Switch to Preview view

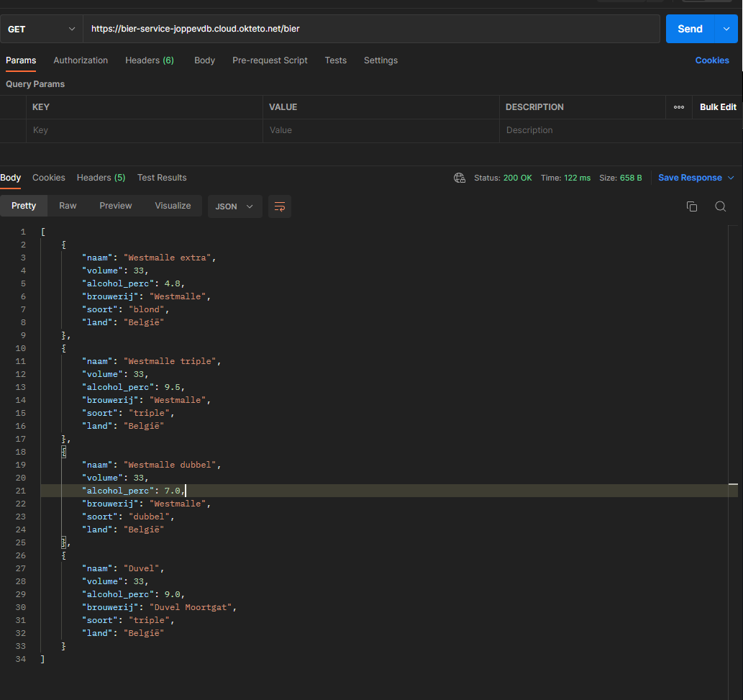tap(116, 206)
